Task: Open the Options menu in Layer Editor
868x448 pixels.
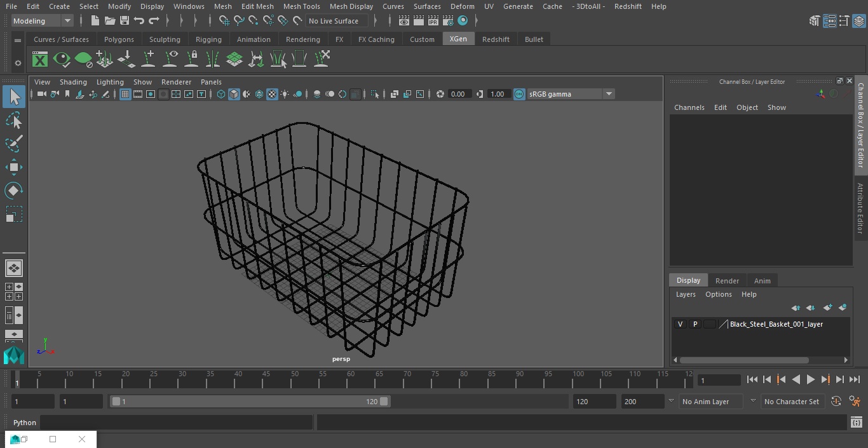Action: pyautogui.click(x=718, y=294)
